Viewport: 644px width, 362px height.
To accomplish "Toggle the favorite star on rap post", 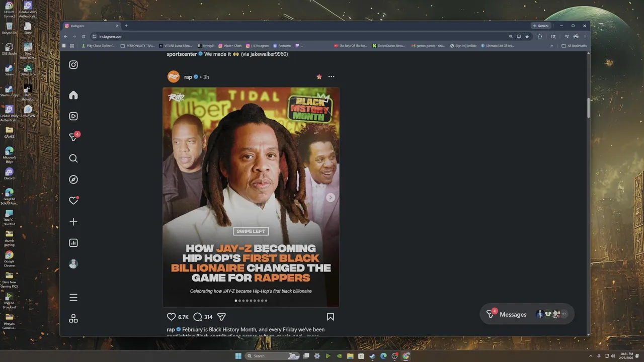I will (x=319, y=77).
